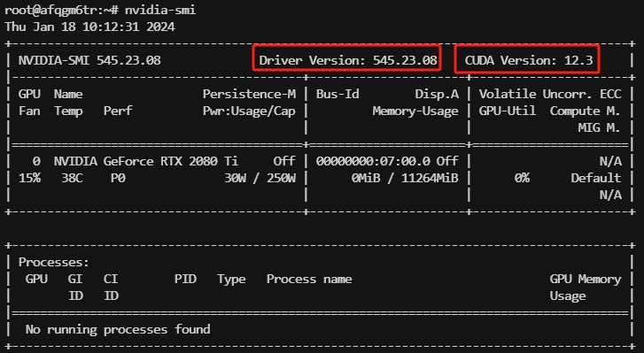The height and width of the screenshot is (353, 644).
Task: Click the No running processes found message
Action: [x=118, y=329]
